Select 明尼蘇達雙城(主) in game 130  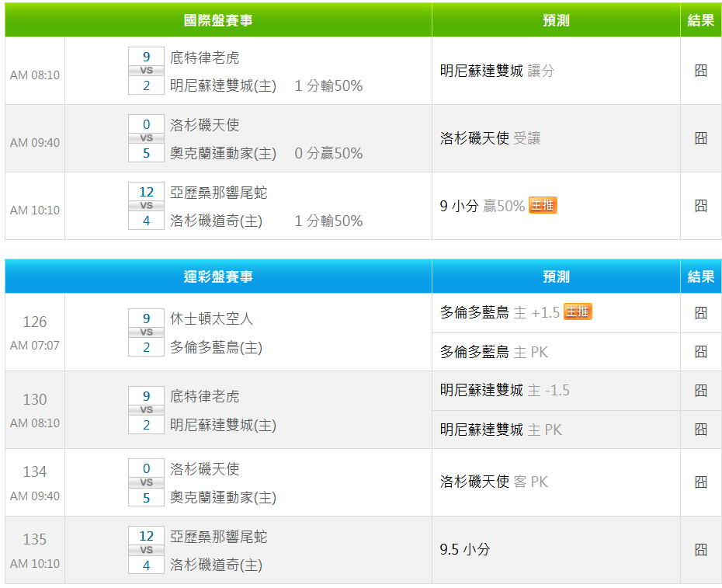tap(223, 425)
